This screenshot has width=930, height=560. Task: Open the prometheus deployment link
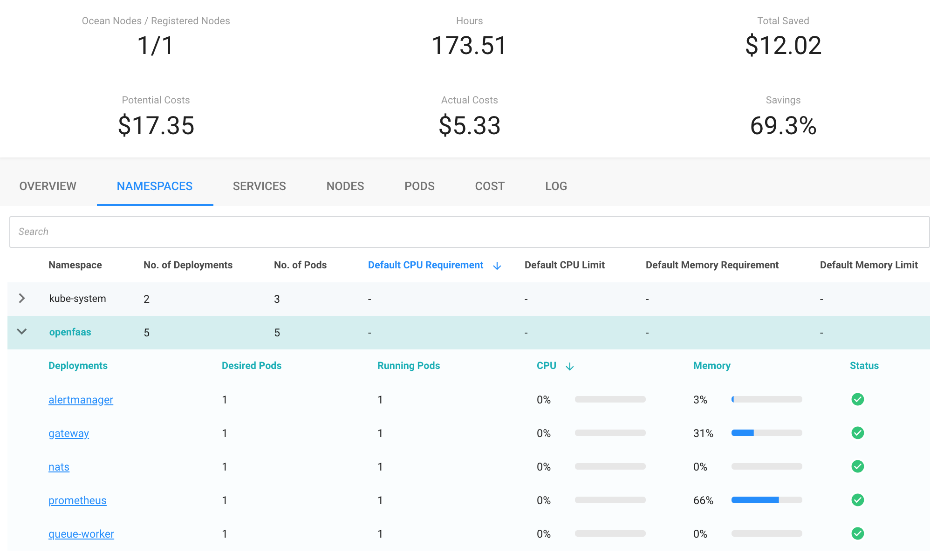tap(77, 500)
